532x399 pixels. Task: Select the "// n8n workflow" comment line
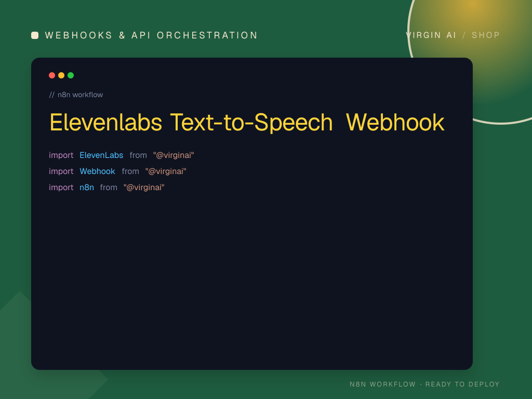click(76, 95)
